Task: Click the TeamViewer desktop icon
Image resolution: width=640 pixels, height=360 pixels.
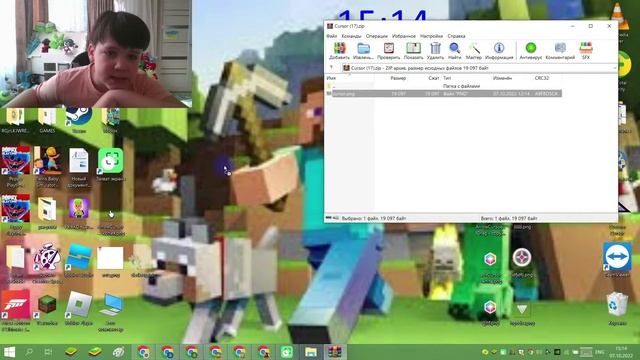Action: pyautogui.click(x=617, y=260)
